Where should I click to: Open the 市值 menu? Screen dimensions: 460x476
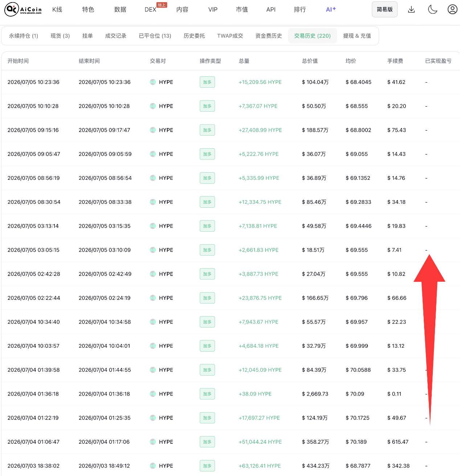[x=242, y=9]
